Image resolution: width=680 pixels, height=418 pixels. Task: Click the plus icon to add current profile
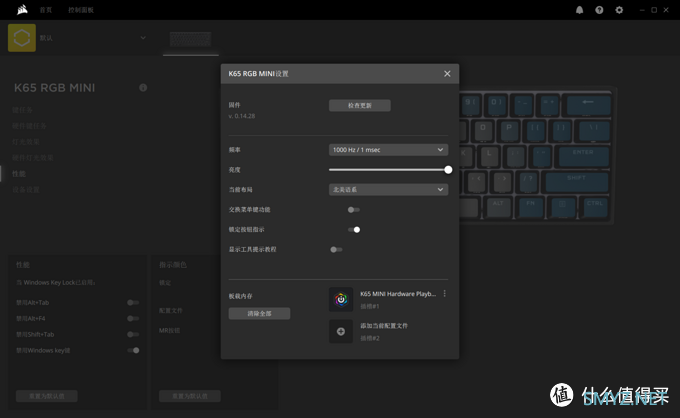(x=341, y=331)
